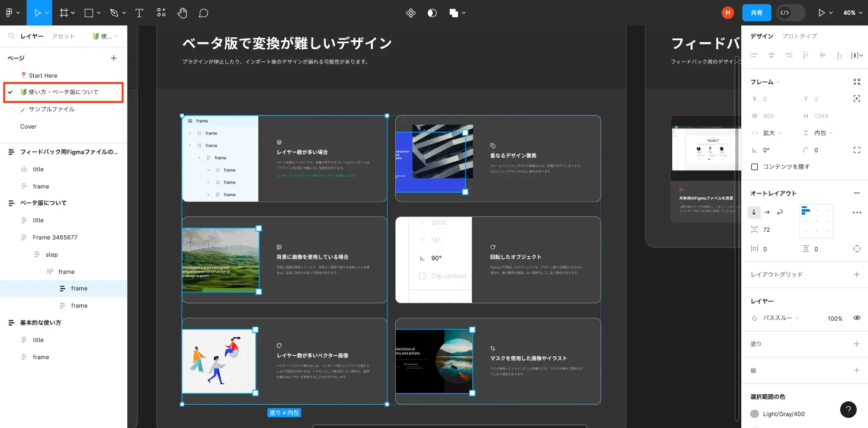Open the 内包 vertical resizing dropdown
Image resolution: width=868 pixels, height=428 pixels.
point(824,133)
